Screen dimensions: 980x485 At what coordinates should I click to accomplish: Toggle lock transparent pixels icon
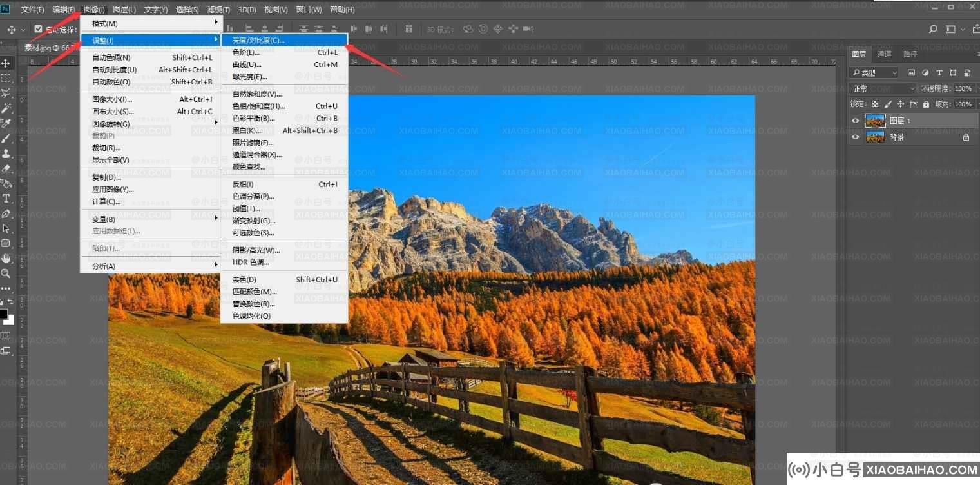(x=875, y=104)
